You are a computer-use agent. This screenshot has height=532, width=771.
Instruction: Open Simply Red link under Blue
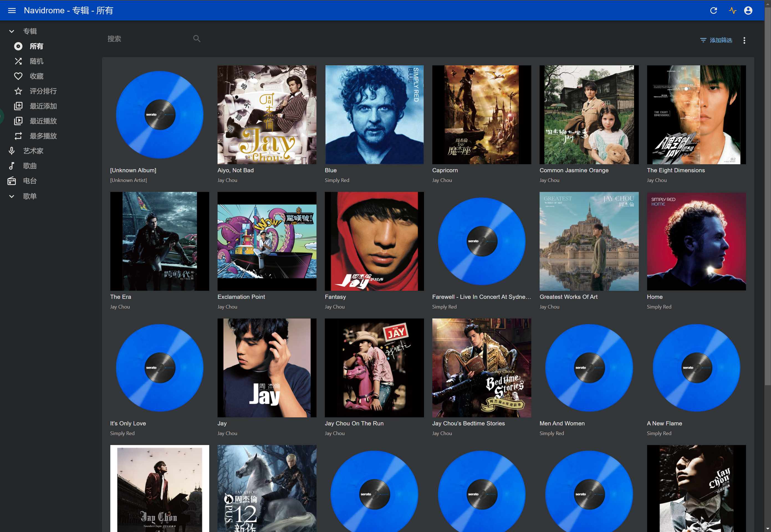[x=337, y=180]
